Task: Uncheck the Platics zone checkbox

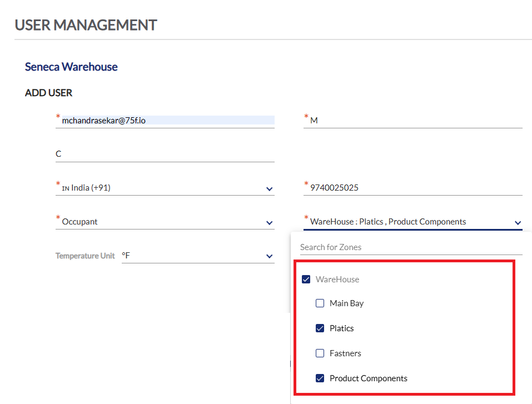Action: pos(320,328)
